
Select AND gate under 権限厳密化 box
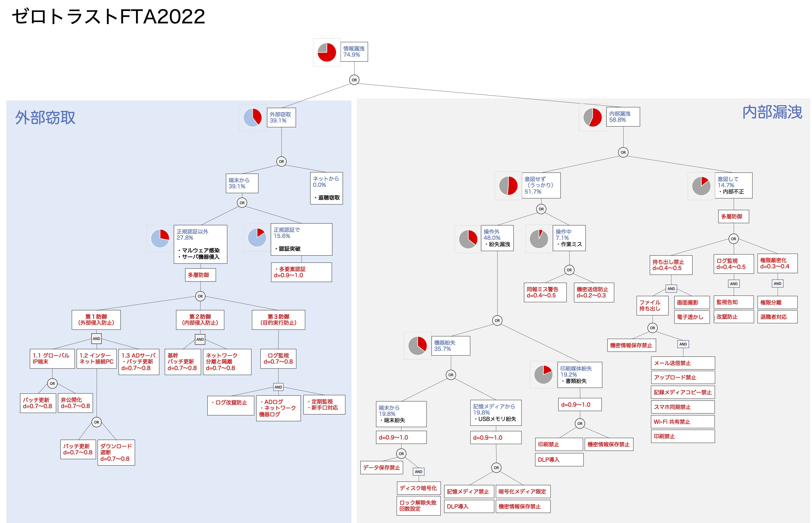777,284
